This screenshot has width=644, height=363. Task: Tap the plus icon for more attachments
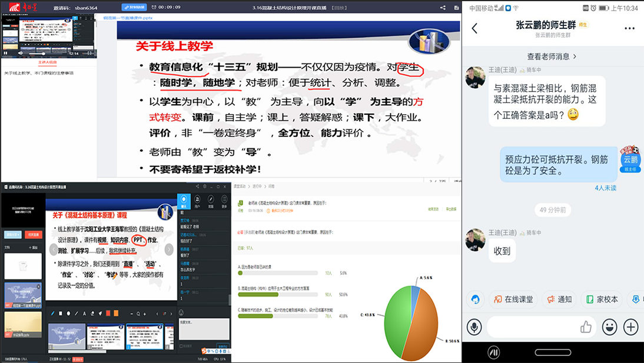point(630,327)
